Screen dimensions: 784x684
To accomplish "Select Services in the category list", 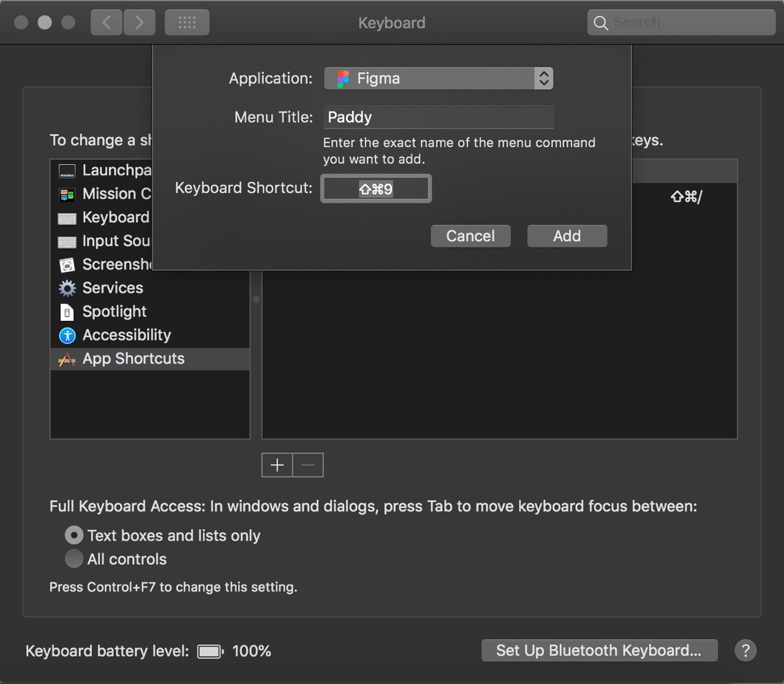I will [150, 288].
